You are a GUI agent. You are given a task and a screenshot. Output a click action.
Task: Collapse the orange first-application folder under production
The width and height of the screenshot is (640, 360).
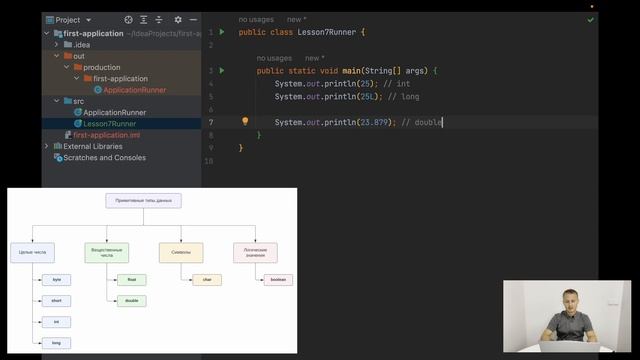[x=76, y=78]
